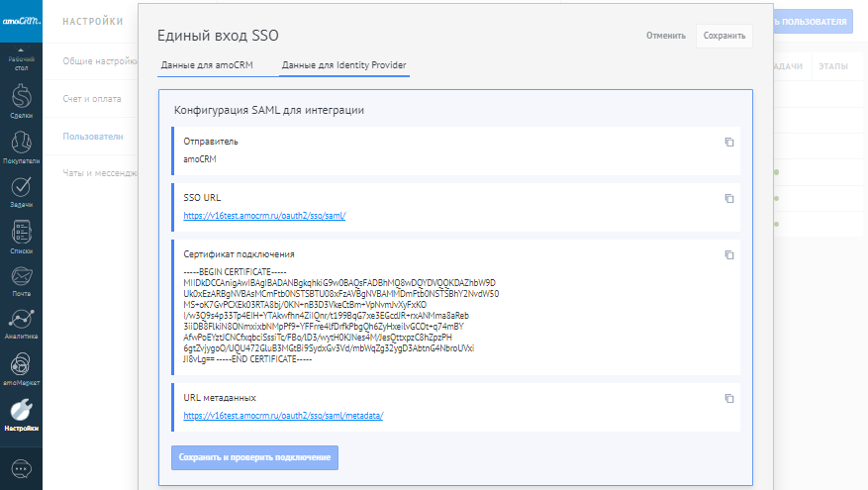
Task: Open chat bubble icon at sidebar bottom
Action: (x=21, y=467)
